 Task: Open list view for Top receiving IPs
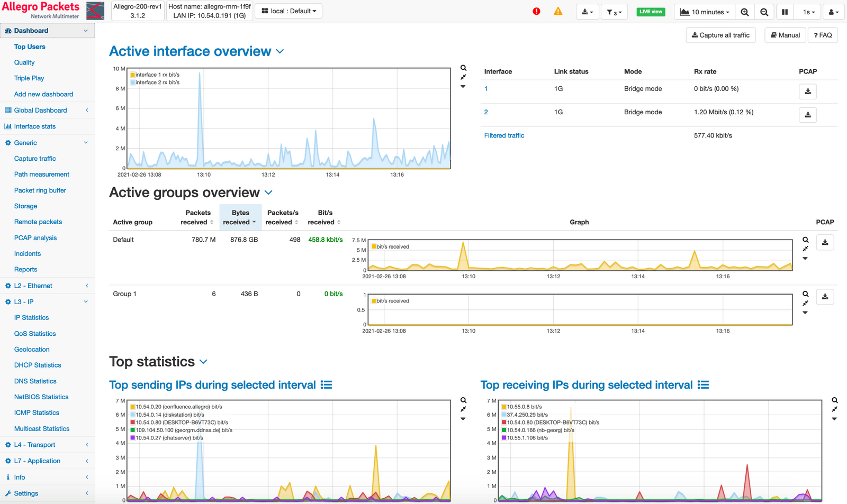click(703, 385)
